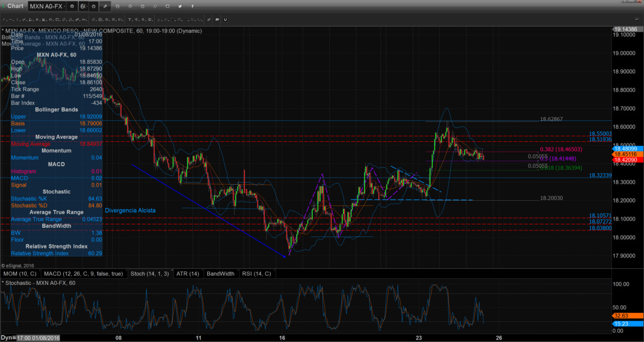Click the 0.618 (18.36394) Fibonacci label
The width and height of the screenshot is (644, 342).
point(561,168)
